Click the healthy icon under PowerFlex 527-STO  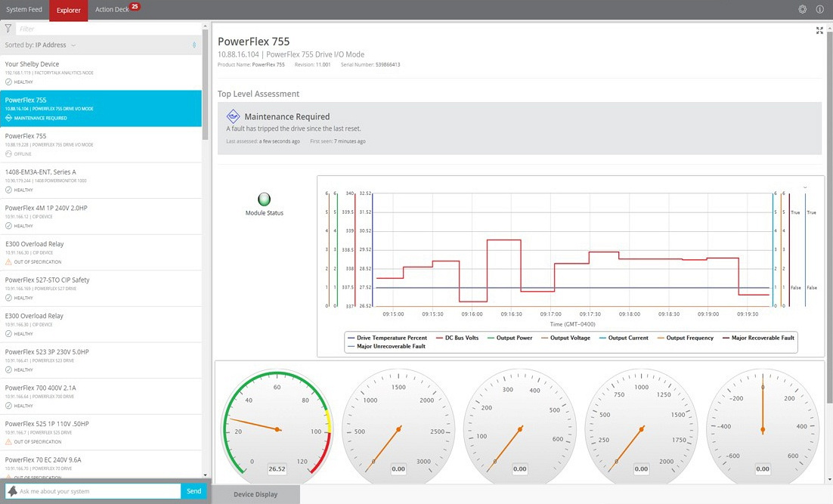(x=8, y=298)
